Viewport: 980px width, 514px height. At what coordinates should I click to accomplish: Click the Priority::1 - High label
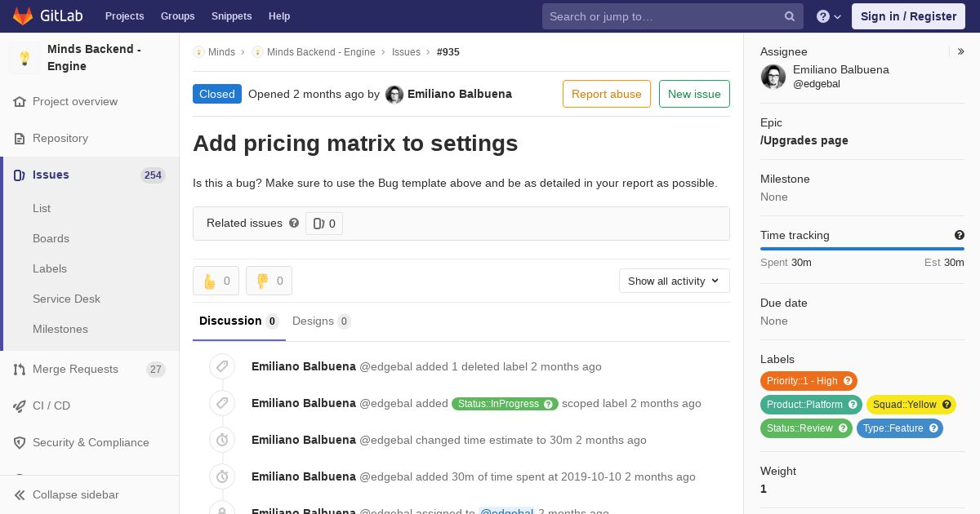pyautogui.click(x=802, y=381)
